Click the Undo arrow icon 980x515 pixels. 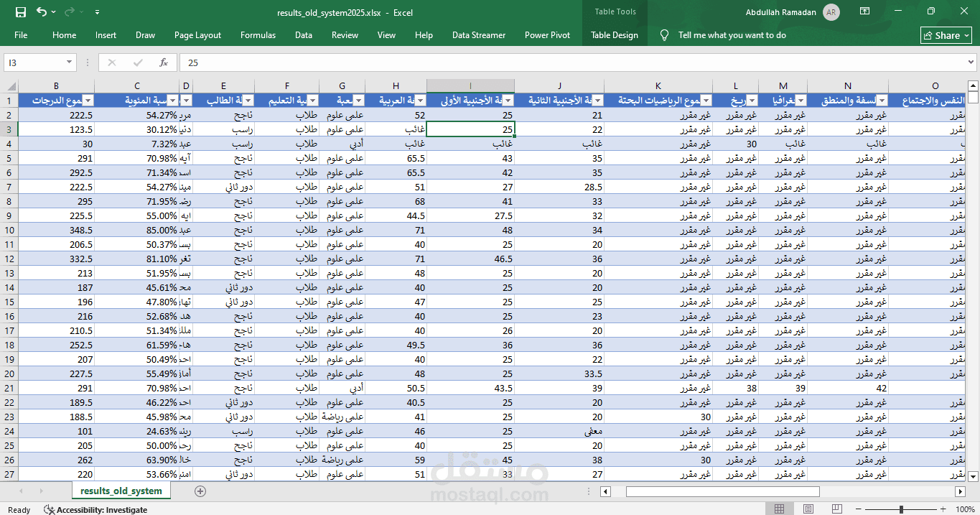click(42, 12)
